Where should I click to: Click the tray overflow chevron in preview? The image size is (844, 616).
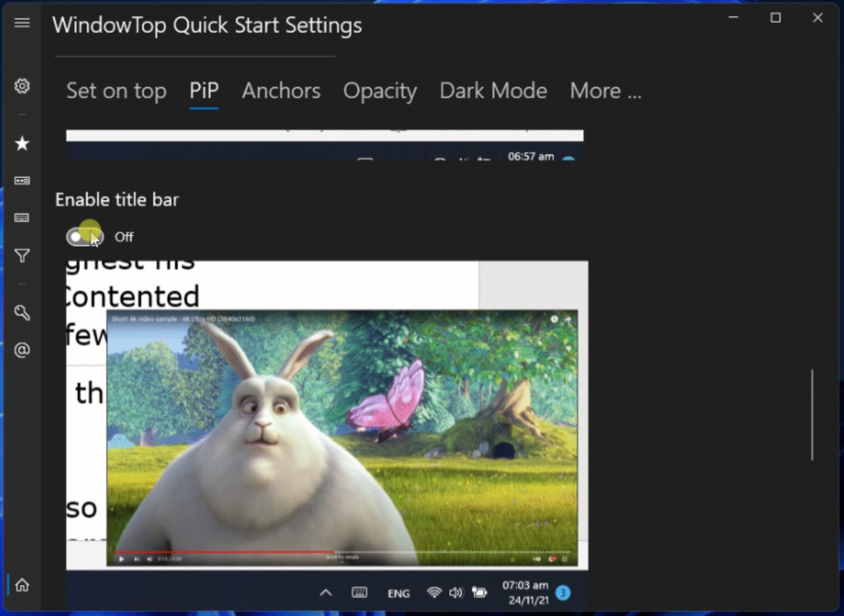click(326, 593)
